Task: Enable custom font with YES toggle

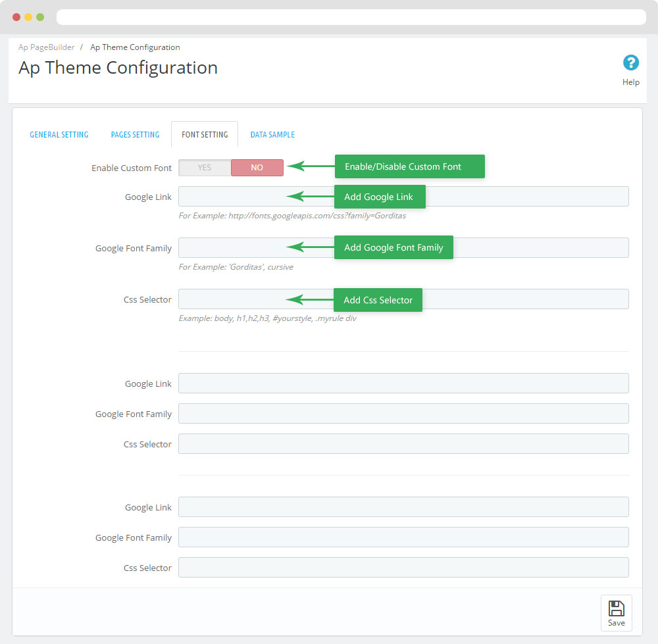Action: point(205,168)
